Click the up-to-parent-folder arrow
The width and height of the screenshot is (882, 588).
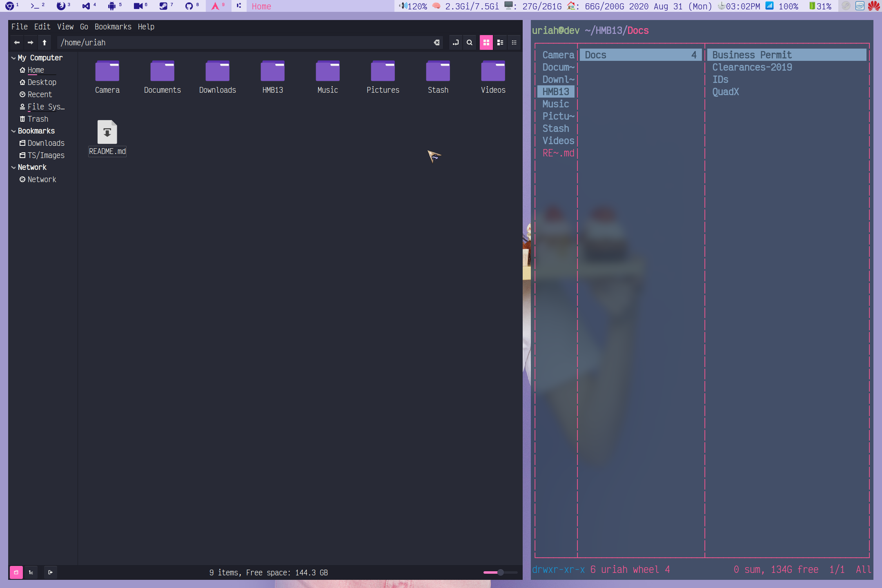coord(45,42)
